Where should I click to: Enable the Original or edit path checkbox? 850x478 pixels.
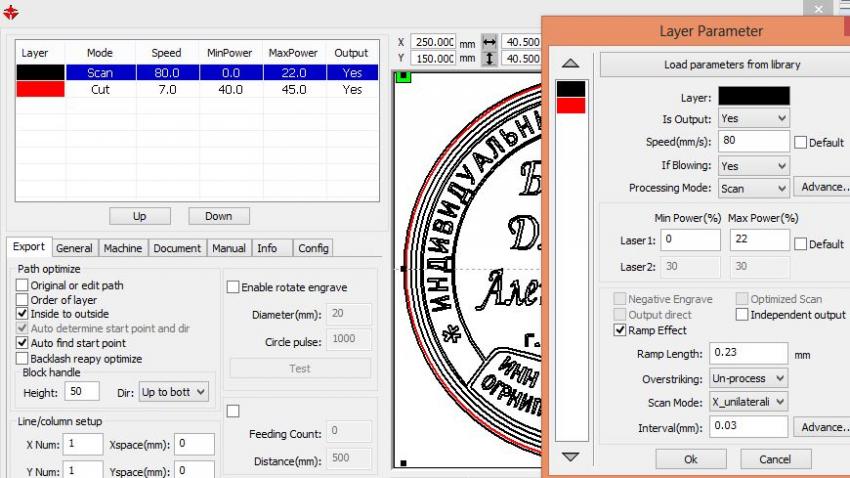[23, 285]
